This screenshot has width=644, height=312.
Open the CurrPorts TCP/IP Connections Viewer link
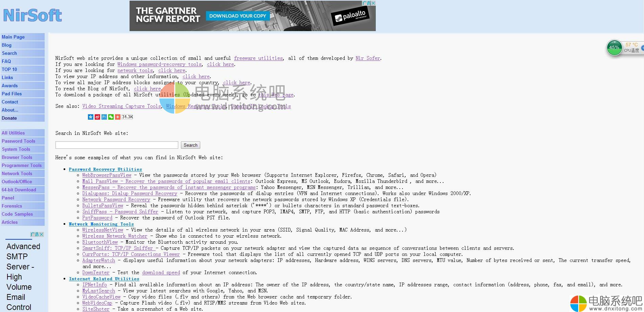point(131,254)
